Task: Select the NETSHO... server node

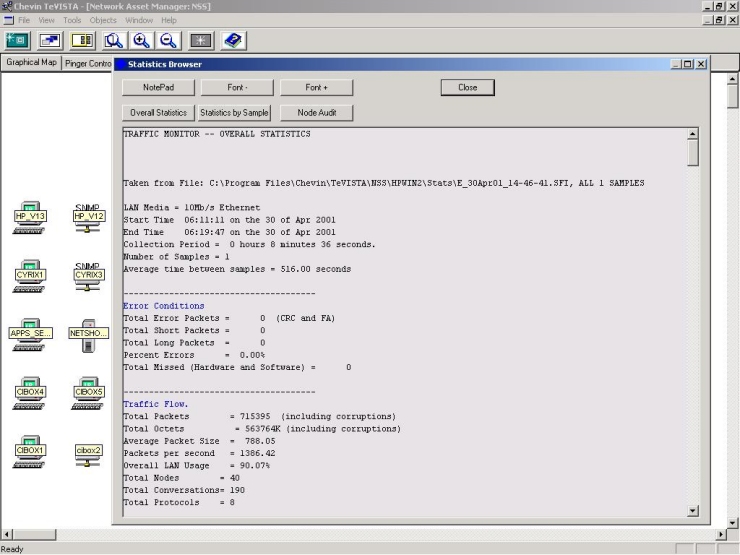Action: tap(88, 335)
